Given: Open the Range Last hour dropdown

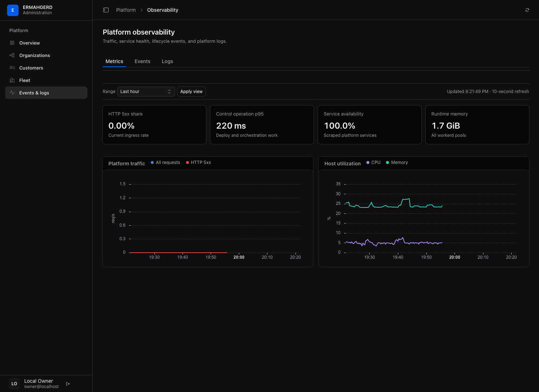Looking at the screenshot, I should pos(146,92).
